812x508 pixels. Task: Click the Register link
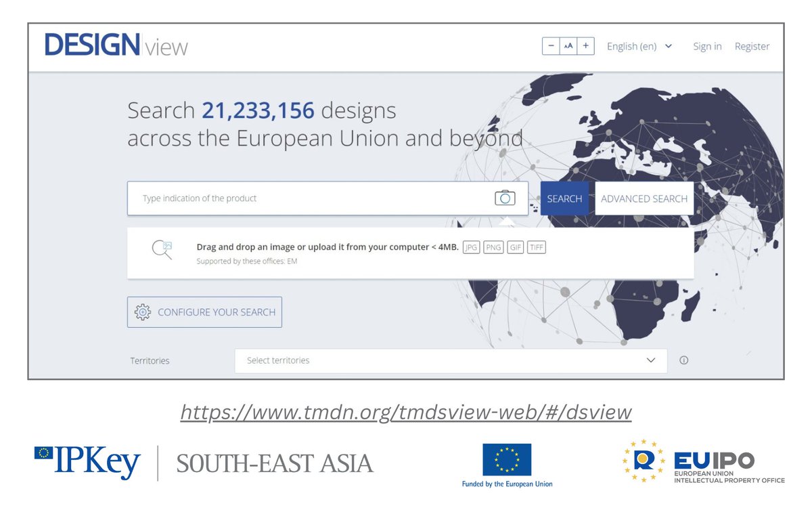(x=752, y=46)
